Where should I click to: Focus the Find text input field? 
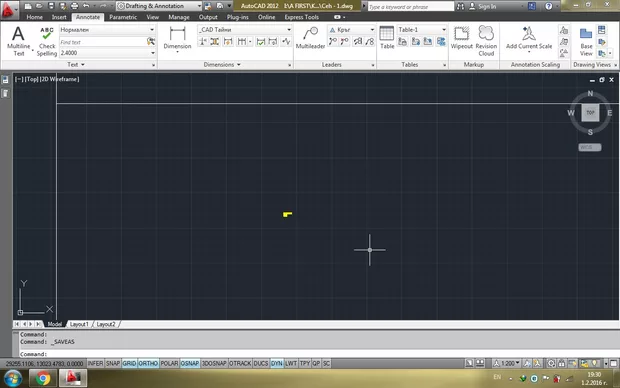coord(103,42)
